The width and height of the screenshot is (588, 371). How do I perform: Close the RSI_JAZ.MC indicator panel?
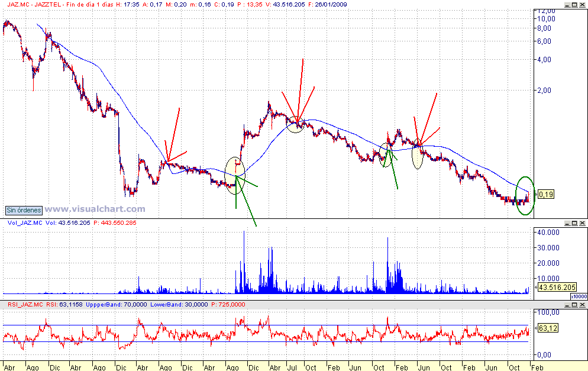pos(582,305)
